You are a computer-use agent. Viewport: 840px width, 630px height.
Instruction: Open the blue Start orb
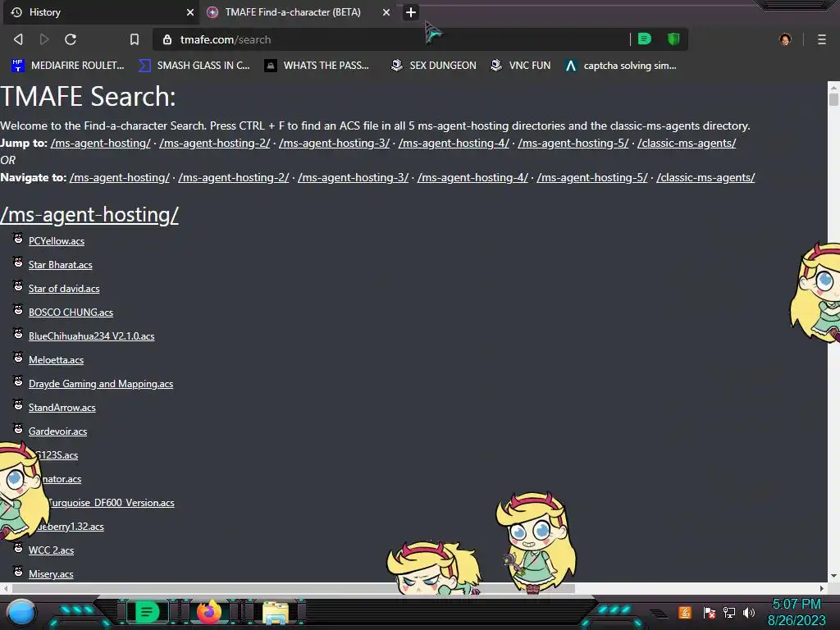pos(21,612)
